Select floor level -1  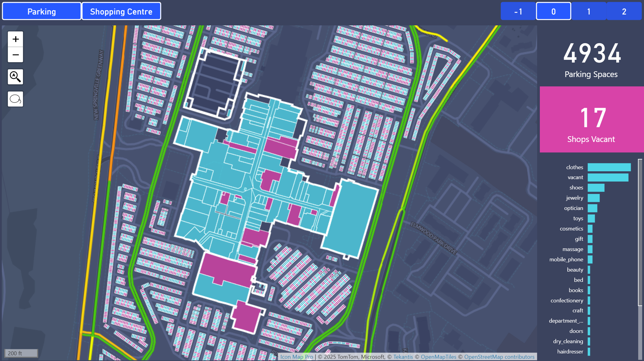(518, 11)
